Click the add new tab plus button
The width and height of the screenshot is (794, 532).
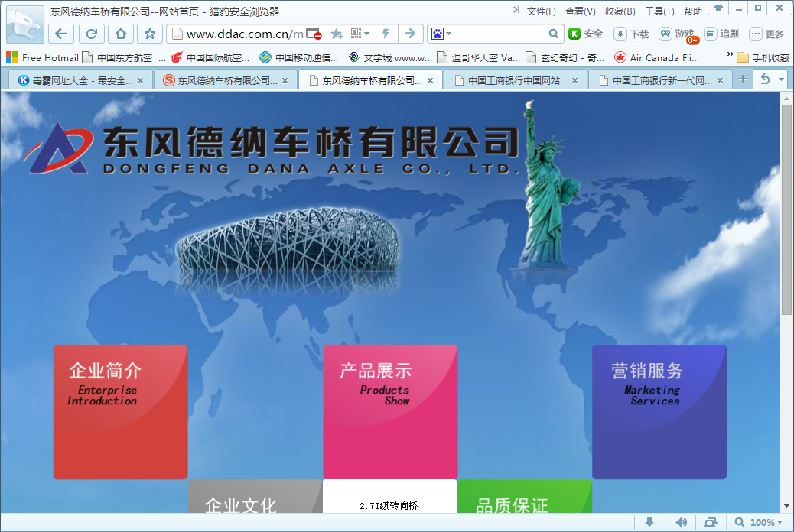pos(742,79)
